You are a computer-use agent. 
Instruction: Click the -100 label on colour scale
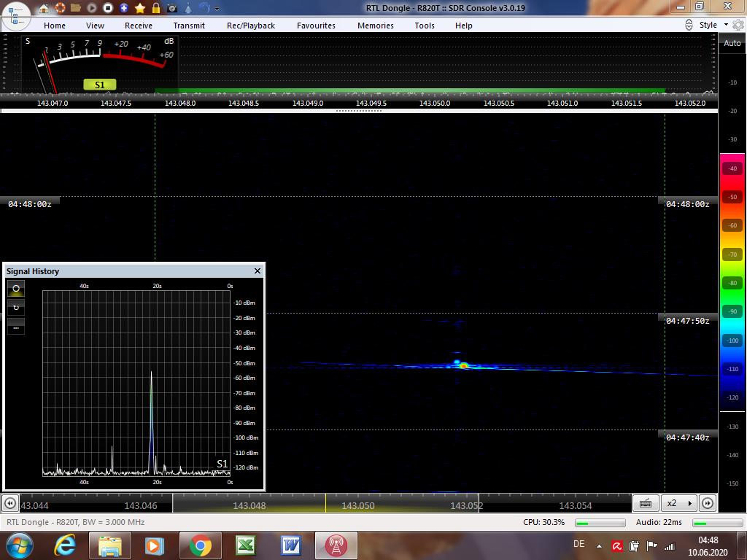click(x=732, y=341)
